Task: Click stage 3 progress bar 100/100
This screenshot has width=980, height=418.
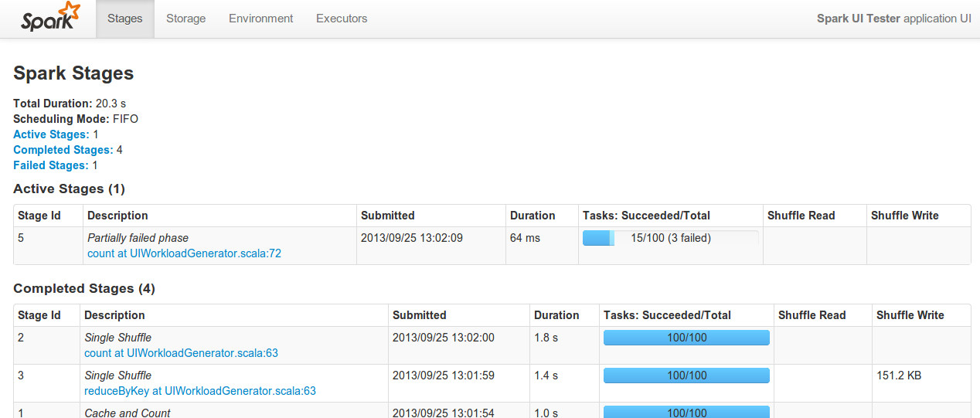Action: tap(686, 376)
